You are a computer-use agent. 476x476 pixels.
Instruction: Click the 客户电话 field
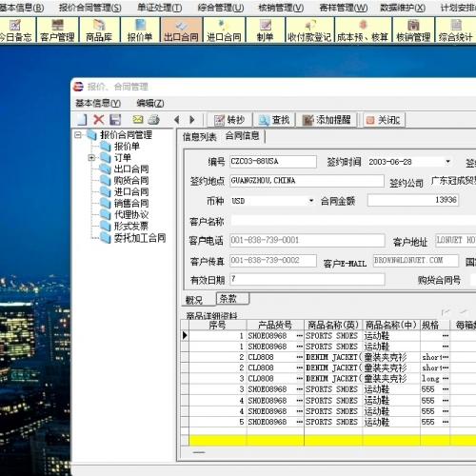307,240
